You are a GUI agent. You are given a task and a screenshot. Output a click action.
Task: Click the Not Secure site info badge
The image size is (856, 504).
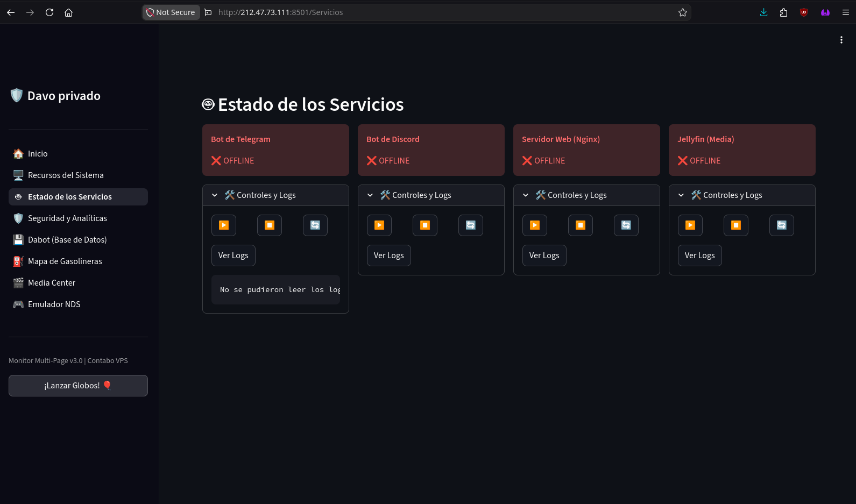[x=171, y=12]
